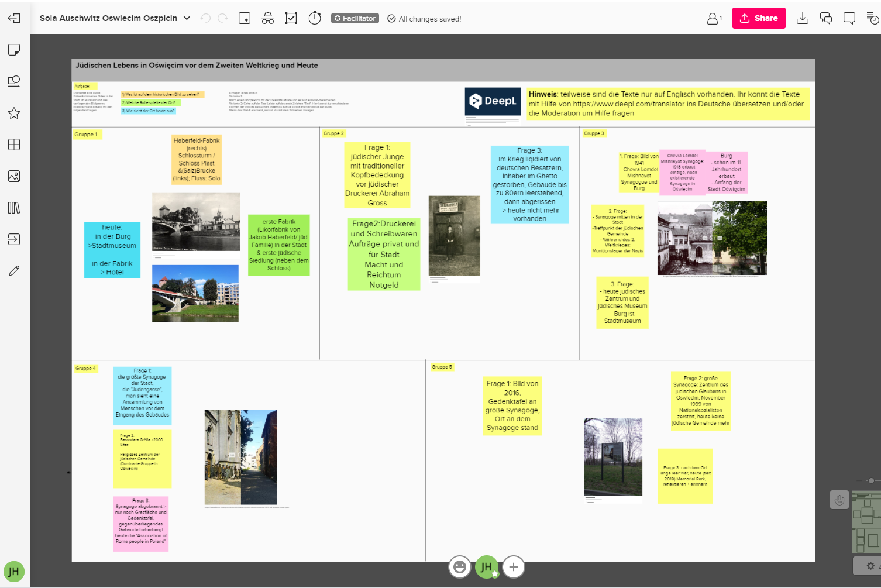
Task: Open the content library books icon
Action: coord(14,208)
